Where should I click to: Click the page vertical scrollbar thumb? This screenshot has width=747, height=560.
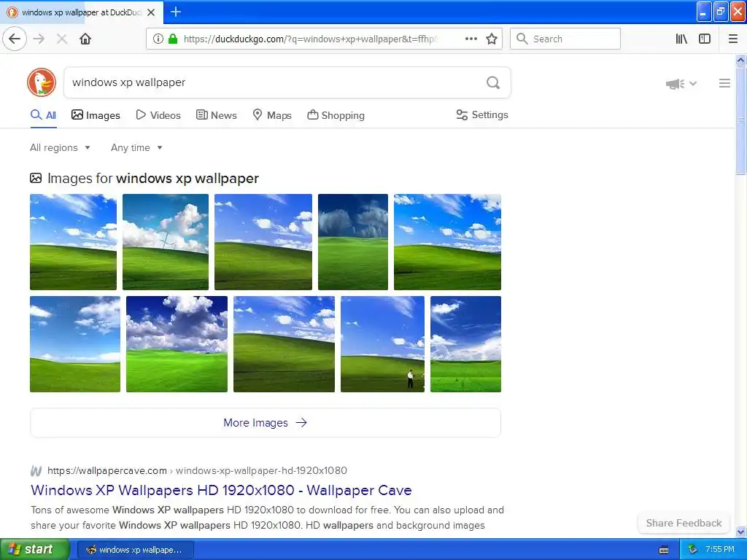[740, 120]
